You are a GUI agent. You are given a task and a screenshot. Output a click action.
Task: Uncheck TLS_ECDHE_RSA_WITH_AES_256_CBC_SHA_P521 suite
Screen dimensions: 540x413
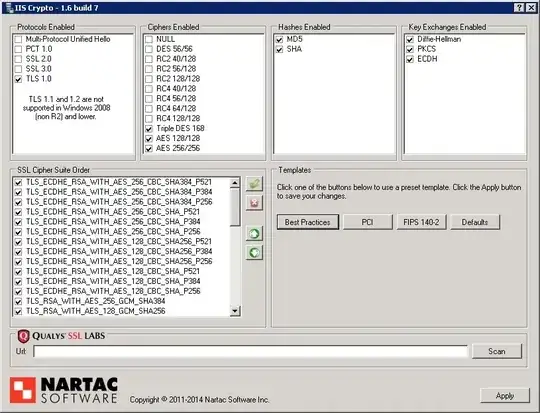pyautogui.click(x=18, y=212)
